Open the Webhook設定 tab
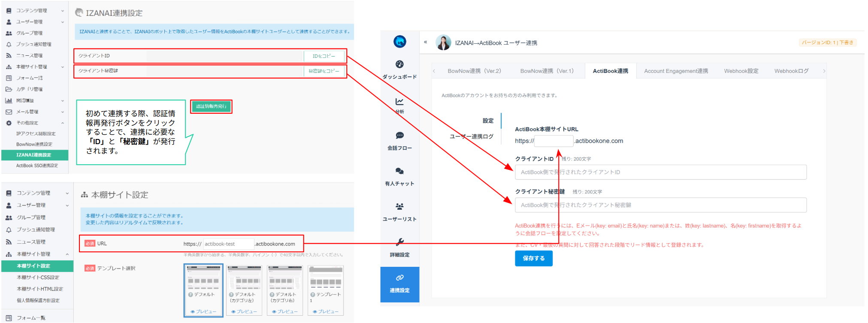868x323 pixels. [741, 71]
